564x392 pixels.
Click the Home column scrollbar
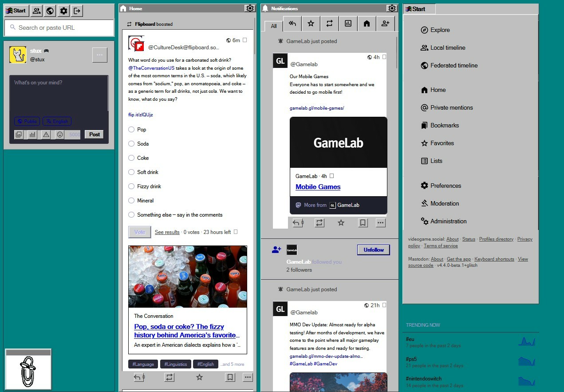point(255,36)
